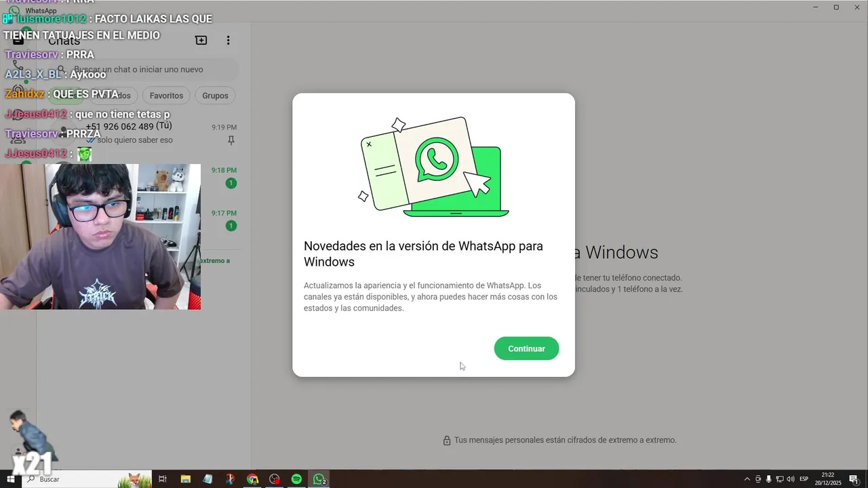
Task: Maximize the WhatsApp window
Action: point(836,7)
